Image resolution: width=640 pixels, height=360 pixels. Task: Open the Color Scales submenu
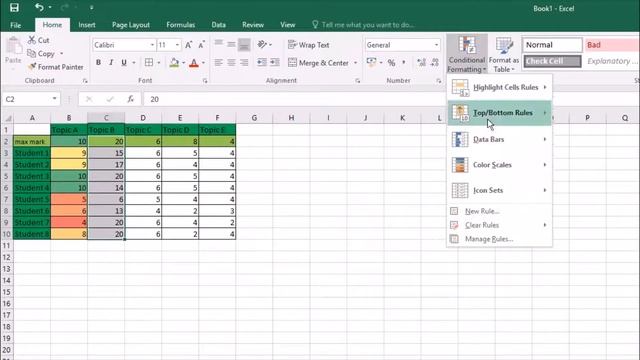pyautogui.click(x=500, y=165)
